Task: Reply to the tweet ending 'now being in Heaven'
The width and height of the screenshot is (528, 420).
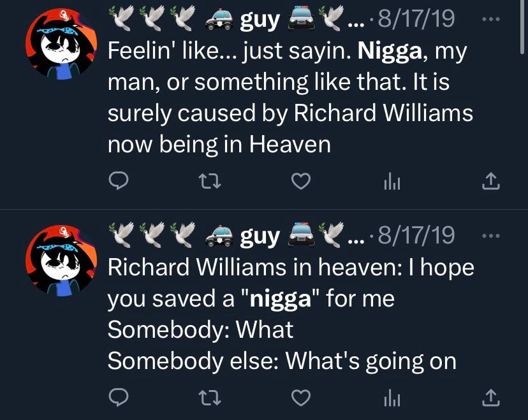Action: click(118, 181)
